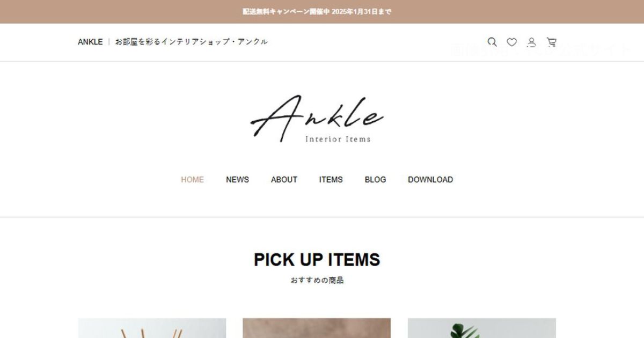This screenshot has width=644, height=338.
Task: Open the account user icon
Action: 531,42
